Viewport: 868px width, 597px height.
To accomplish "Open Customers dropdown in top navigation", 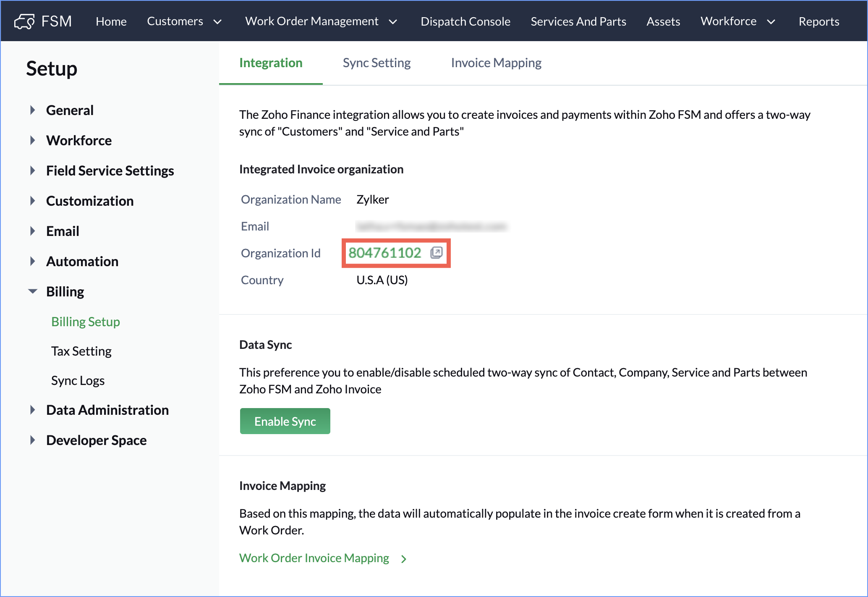I will (x=184, y=21).
